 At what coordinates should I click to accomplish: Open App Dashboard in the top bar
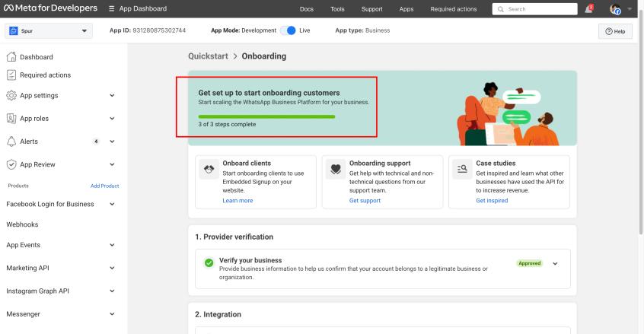[143, 8]
